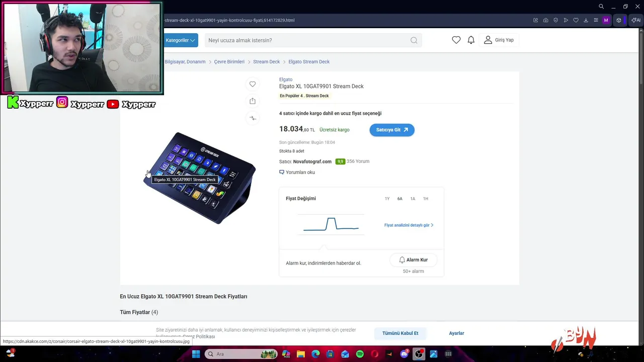
Task: Click the En Popüler 4. Stream Deck badge
Action: point(304,96)
